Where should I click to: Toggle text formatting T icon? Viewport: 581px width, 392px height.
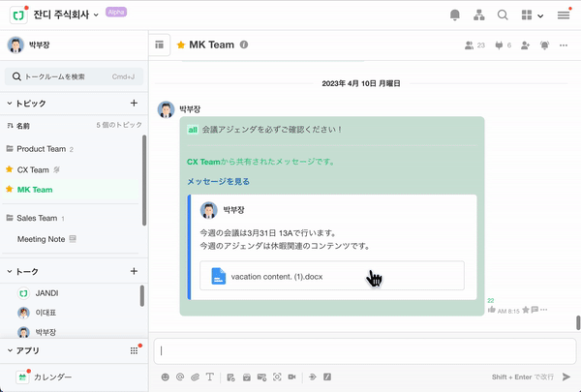tap(210, 377)
